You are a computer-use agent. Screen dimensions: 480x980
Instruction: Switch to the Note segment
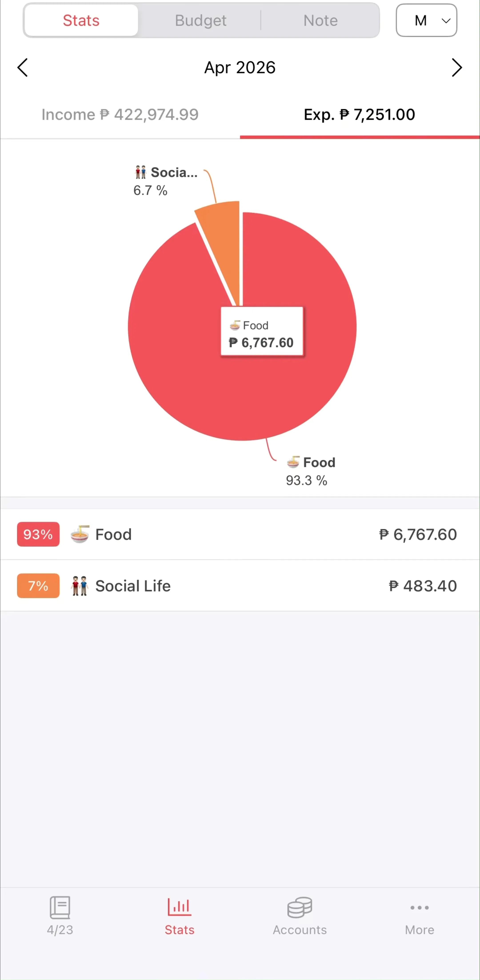point(320,20)
